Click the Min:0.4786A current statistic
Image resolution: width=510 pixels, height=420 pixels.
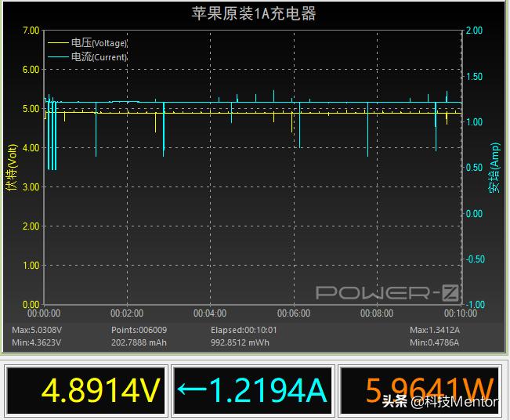[434, 342]
